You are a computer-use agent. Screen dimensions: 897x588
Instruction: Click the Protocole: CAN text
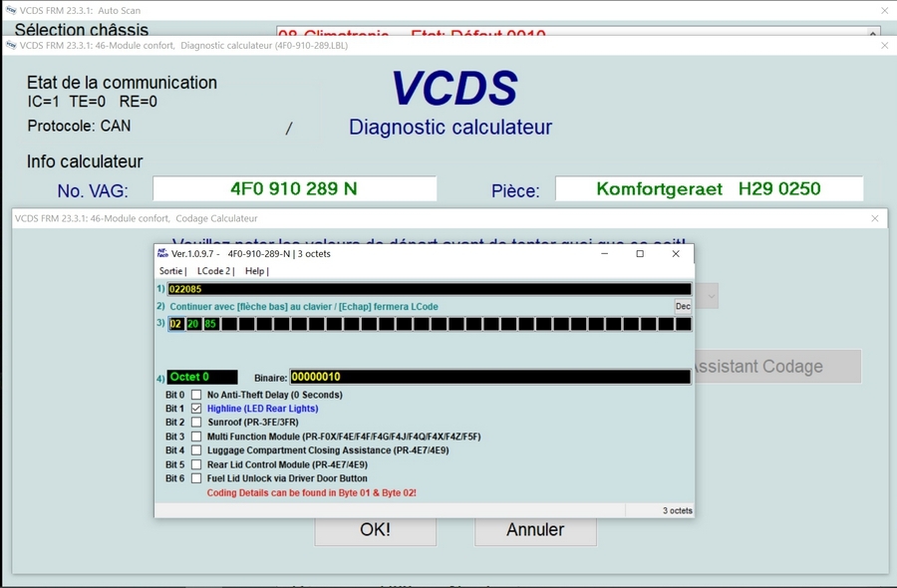(x=79, y=126)
